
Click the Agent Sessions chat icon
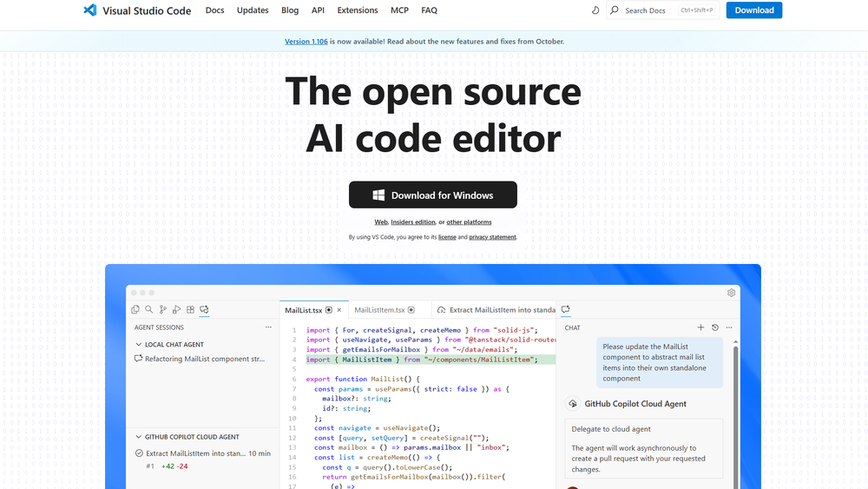204,309
